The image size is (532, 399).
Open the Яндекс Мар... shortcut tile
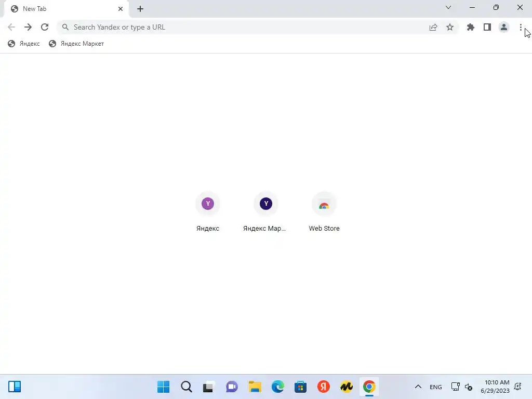(265, 212)
